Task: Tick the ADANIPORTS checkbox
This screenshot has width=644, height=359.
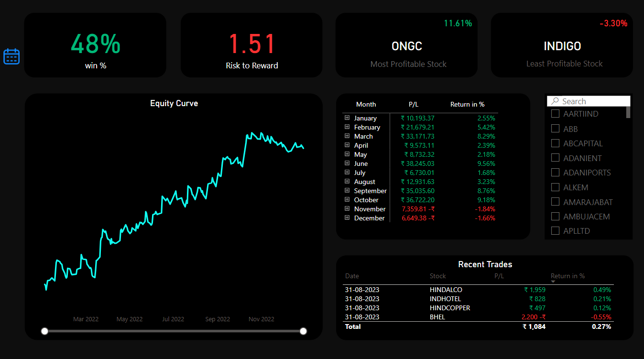Action: click(556, 173)
